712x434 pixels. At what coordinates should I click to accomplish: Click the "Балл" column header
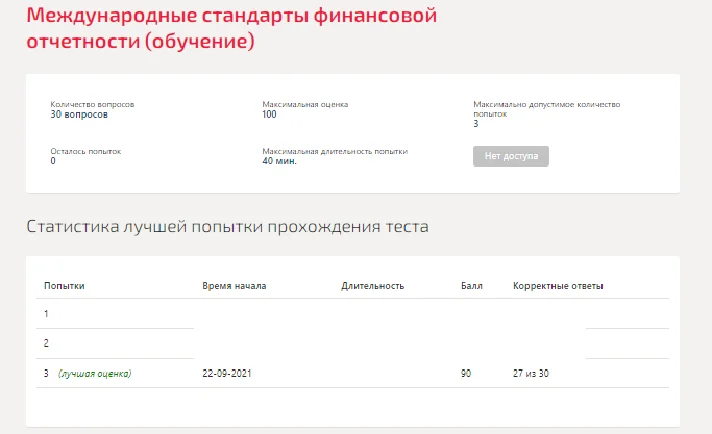472,286
